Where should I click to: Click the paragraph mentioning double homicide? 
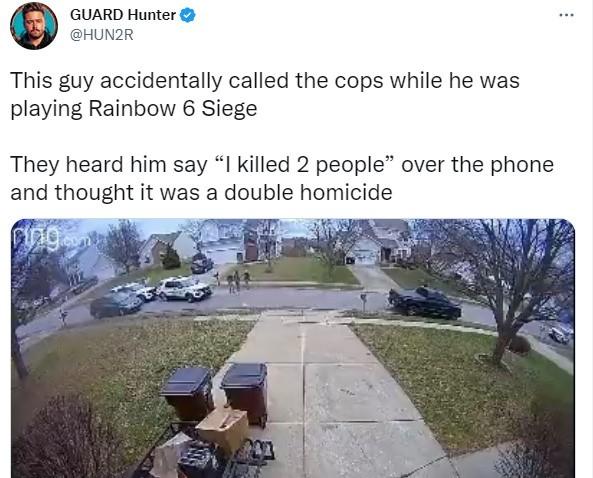pos(282,178)
